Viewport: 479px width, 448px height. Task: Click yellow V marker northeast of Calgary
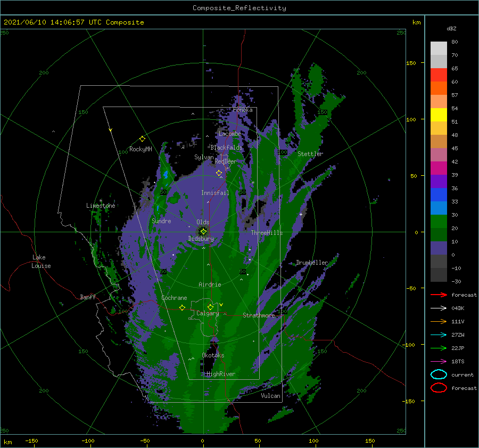point(221,305)
